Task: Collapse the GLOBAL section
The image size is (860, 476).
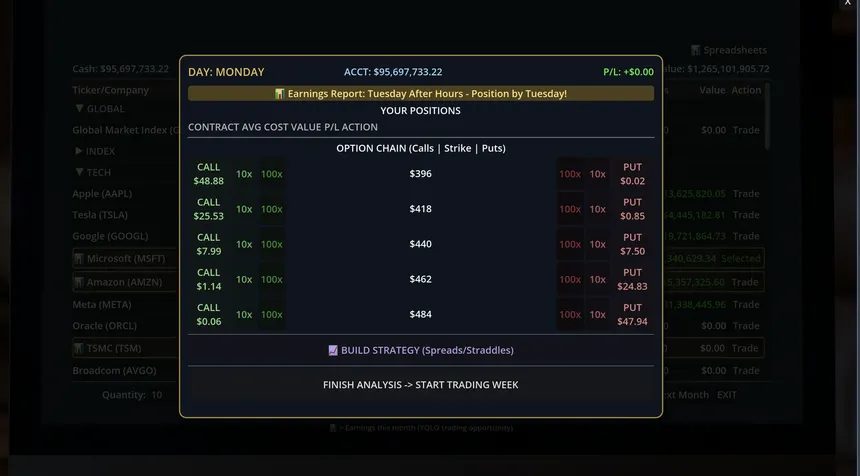Action: 80,109
